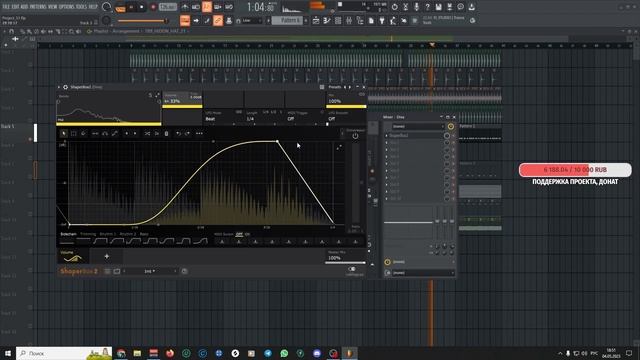Viewport: 640px width, 360px height.
Task: Select the pointer tool in ShaperBox
Action: tap(64, 133)
